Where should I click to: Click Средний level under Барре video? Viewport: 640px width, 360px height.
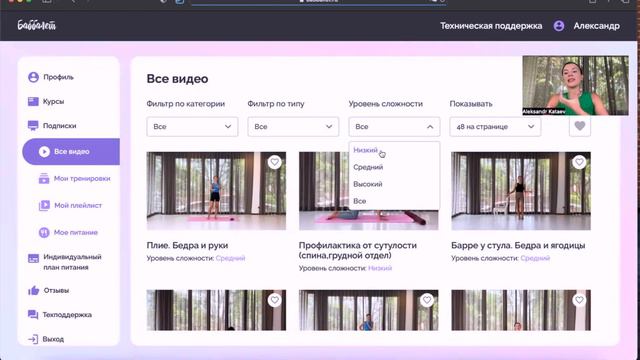[535, 258]
